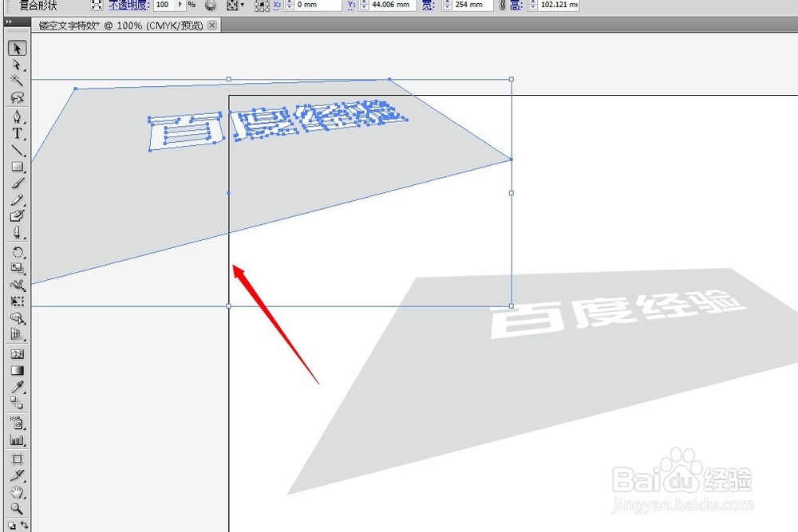
Task: Swap fill and stroke colors
Action: (x=24, y=525)
